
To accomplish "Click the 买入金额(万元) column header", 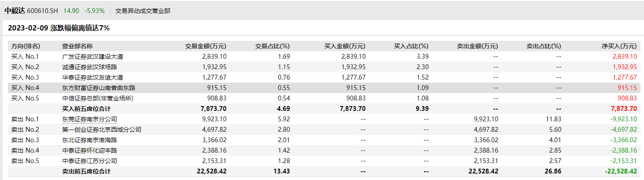I will [x=345, y=46].
